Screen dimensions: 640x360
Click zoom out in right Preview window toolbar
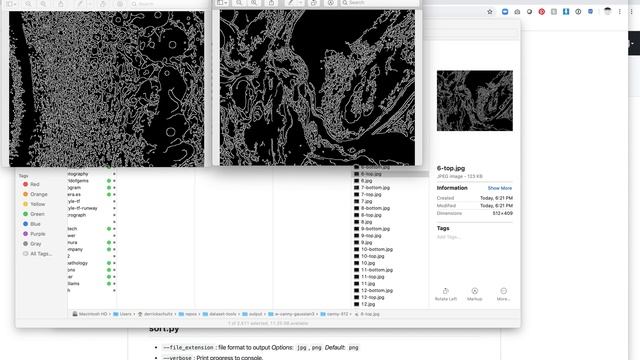click(x=239, y=2)
